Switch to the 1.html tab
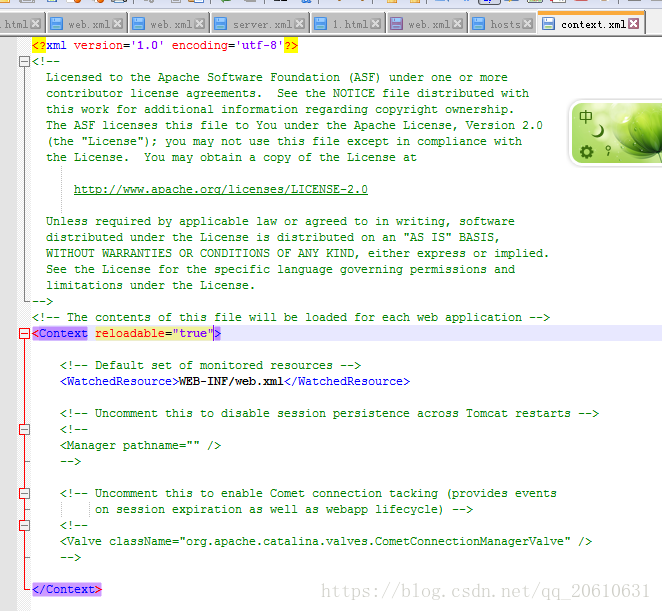662x611 pixels. [349, 24]
